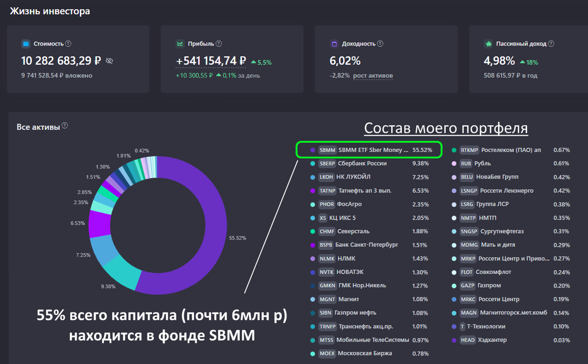
Task: Click the RTKMP ticker badge
Action: tap(469, 150)
